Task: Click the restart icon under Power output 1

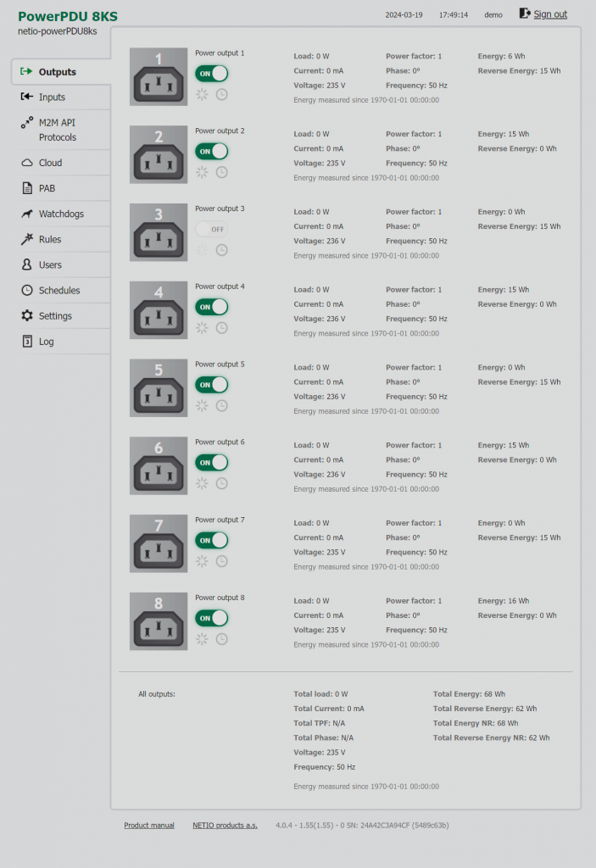Action: coord(202,95)
